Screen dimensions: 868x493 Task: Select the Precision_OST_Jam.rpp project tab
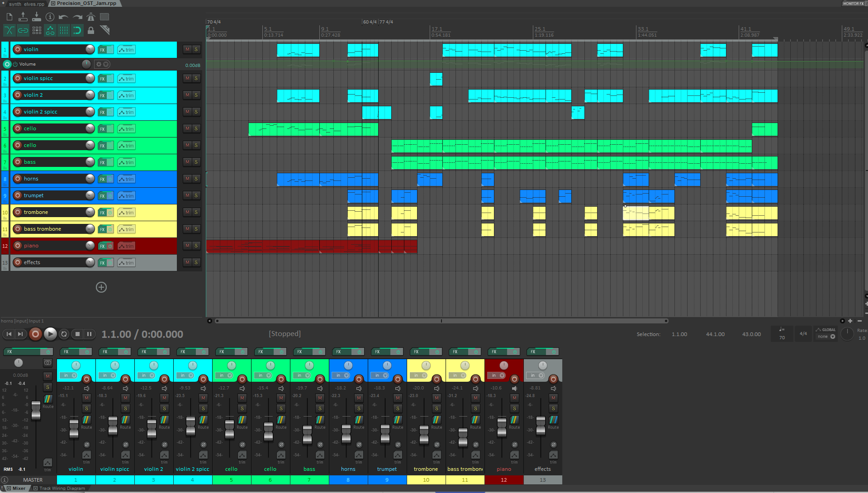point(86,3)
